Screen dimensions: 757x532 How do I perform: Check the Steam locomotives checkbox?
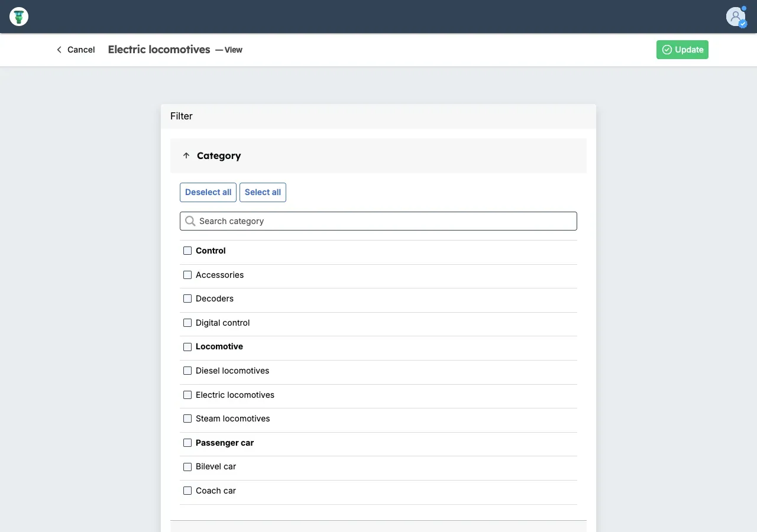pos(187,419)
